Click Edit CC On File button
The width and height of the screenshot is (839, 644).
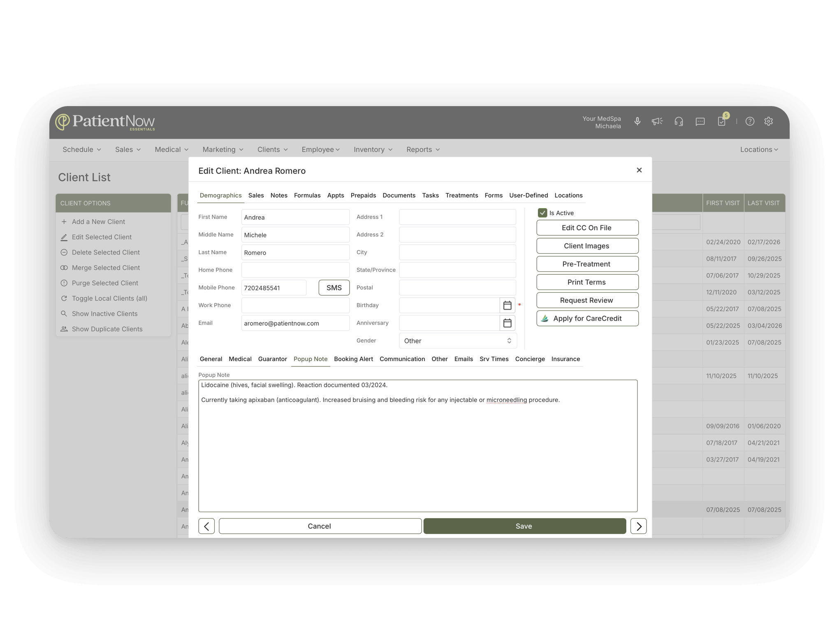587,228
